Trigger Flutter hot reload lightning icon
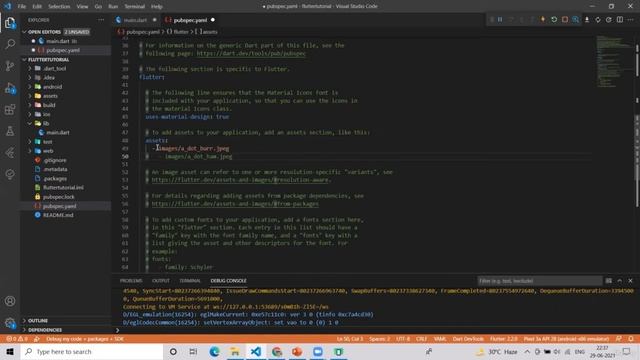The height and width of the screenshot is (360, 640). [543, 20]
